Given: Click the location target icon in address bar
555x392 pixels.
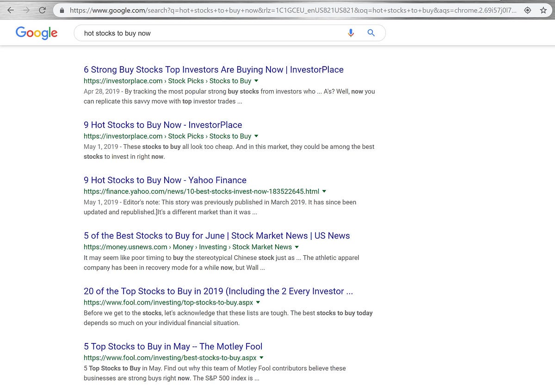Looking at the screenshot, I should 527,10.
